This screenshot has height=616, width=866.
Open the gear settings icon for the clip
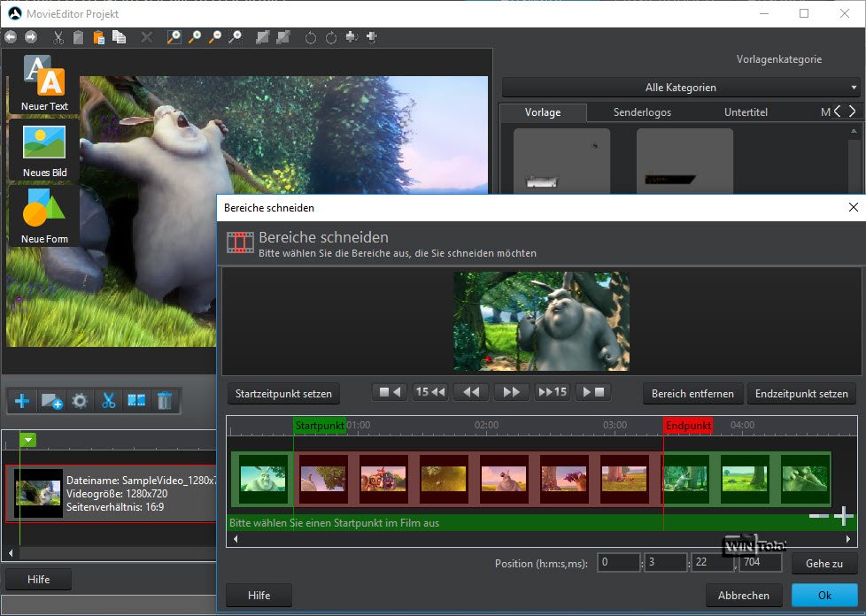click(x=80, y=401)
